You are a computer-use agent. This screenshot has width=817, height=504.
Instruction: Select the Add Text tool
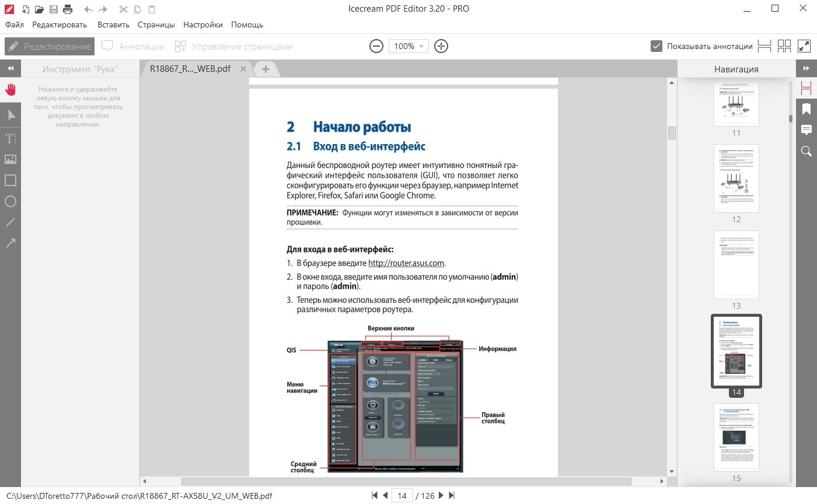coord(11,138)
